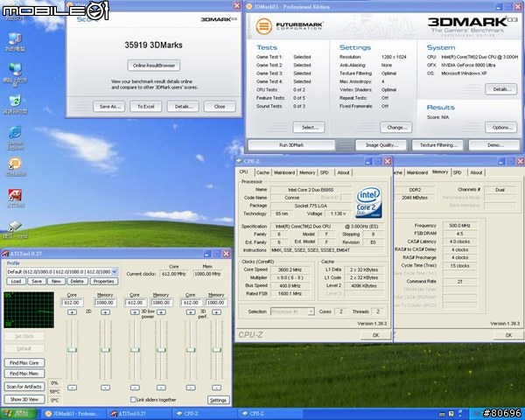Viewport: 525px width, 420px height.
Task: Click Run 3DMark button
Action: click(x=291, y=145)
